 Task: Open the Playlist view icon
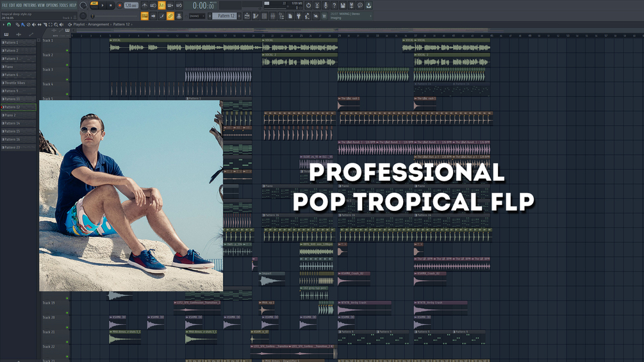(247, 16)
